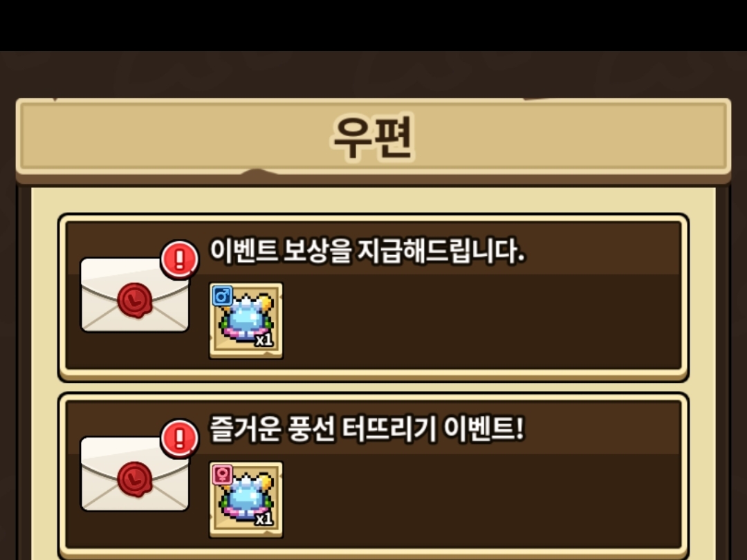Image resolution: width=747 pixels, height=560 pixels.
Task: Open the envelope of the 풍선 터뜨리기 mail
Action: coord(135,474)
